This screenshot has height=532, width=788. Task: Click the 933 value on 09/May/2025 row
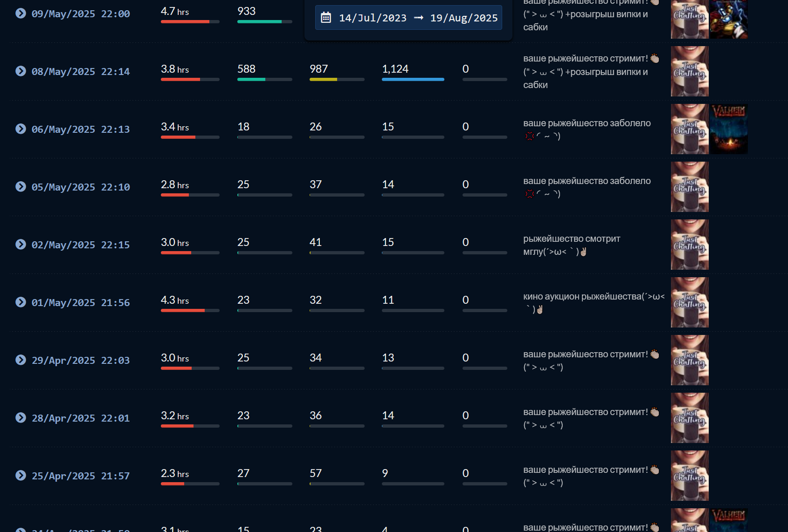tap(246, 11)
